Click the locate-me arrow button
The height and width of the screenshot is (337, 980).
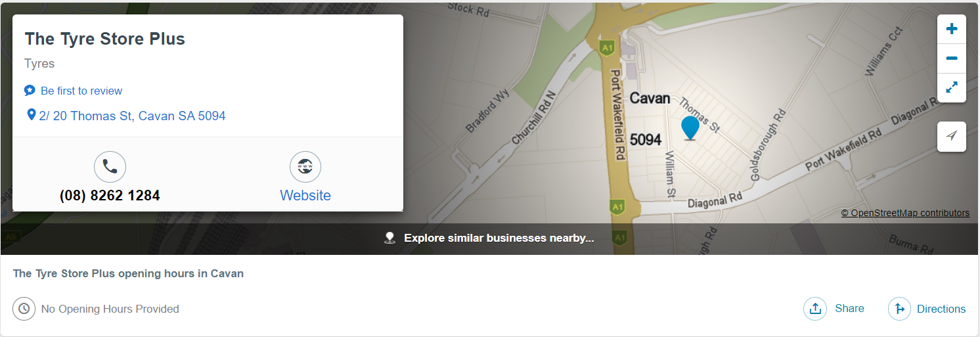tap(951, 136)
